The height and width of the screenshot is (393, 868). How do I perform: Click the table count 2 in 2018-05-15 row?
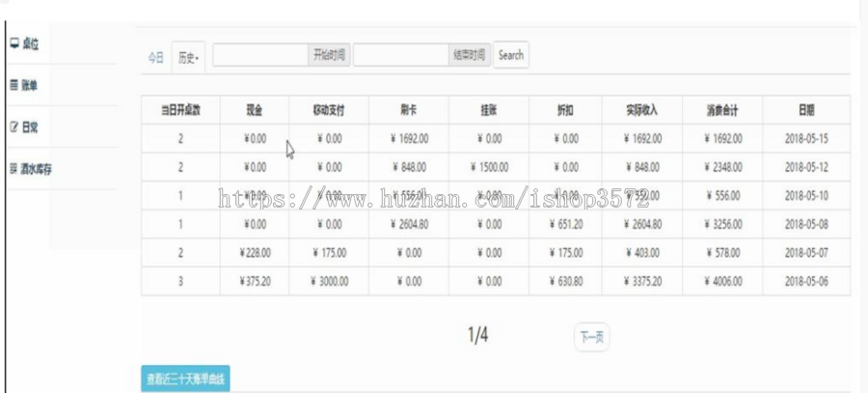click(180, 139)
